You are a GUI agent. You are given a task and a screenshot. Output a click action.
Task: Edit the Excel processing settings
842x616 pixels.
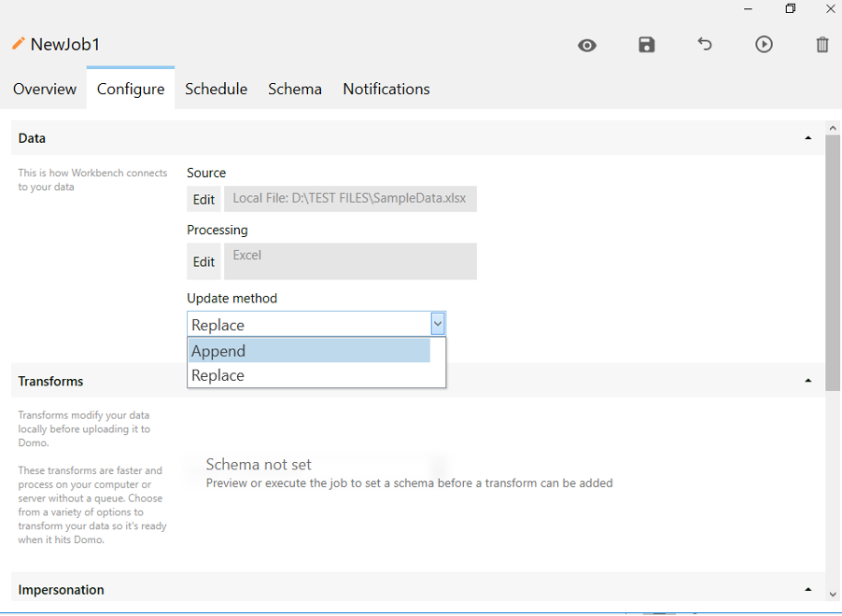click(x=203, y=261)
